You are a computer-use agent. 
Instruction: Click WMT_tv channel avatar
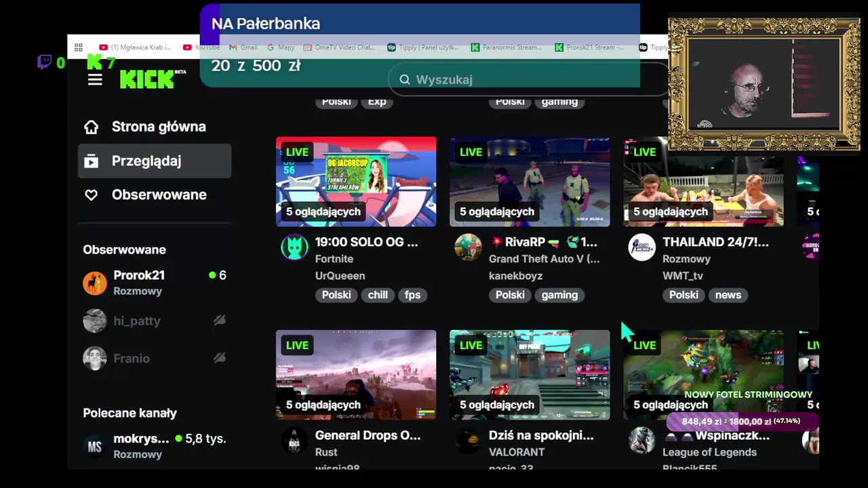642,247
